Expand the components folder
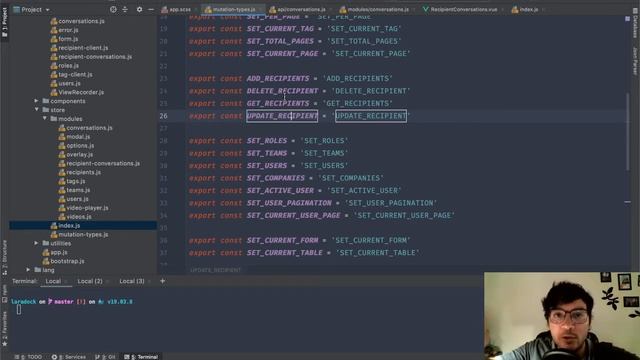This screenshot has width=640, height=360. tap(36, 101)
